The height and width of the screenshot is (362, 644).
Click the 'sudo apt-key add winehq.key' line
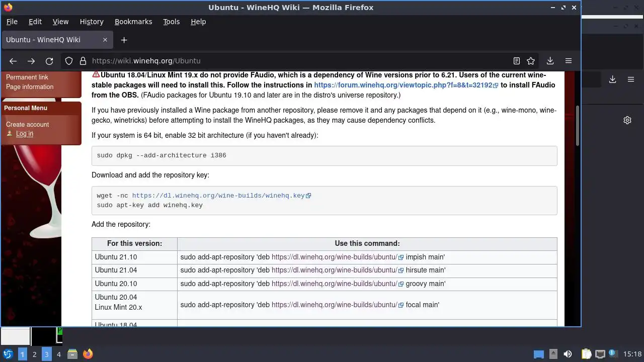[x=150, y=205]
